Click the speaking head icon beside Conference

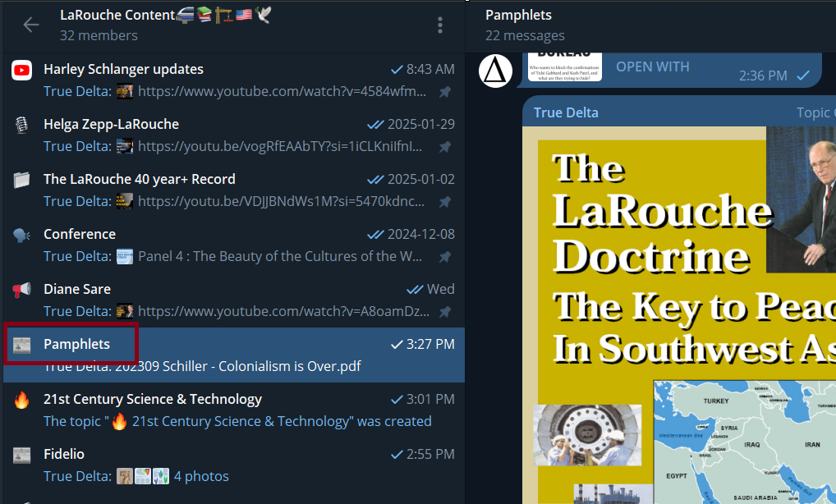(x=22, y=235)
